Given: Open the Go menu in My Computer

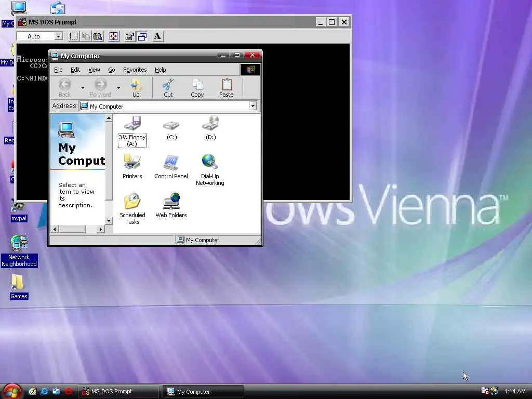Looking at the screenshot, I should (112, 70).
